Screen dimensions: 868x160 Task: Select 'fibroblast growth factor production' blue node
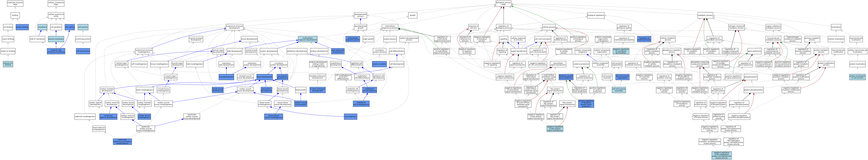click(x=566, y=77)
